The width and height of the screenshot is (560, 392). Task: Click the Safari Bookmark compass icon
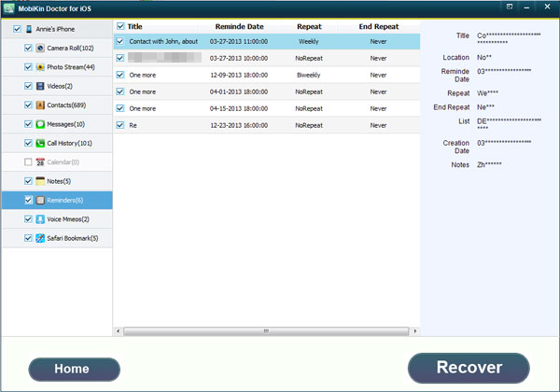pos(40,238)
